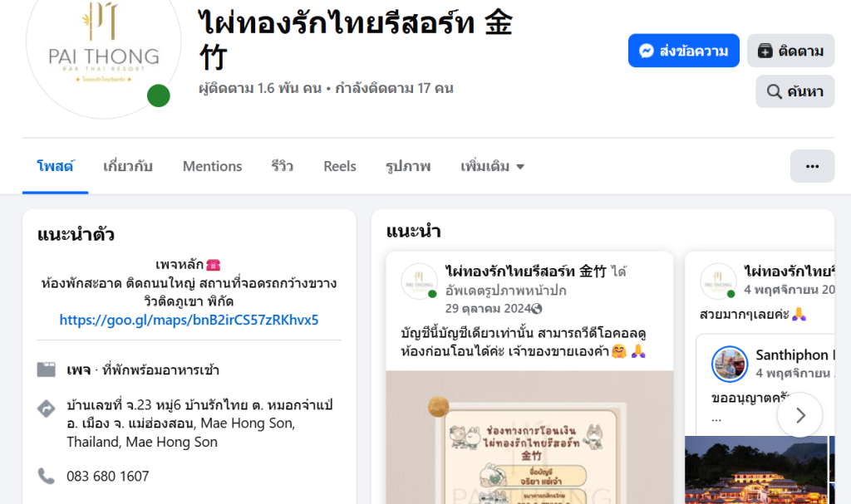Screen dimensions: 851x504
Task: Switch to the เกี่ยวกับ tab
Action: click(127, 166)
